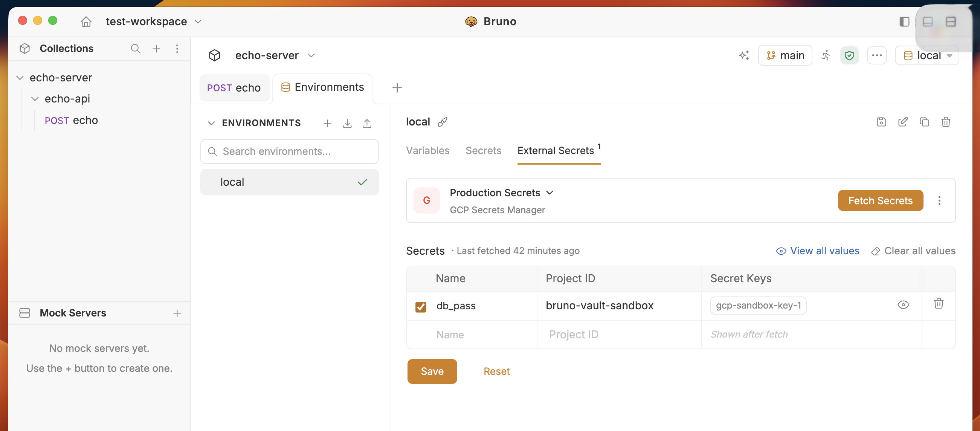This screenshot has width=980, height=431.
Task: Click the Mock Servers panel icon
Action: tap(25, 313)
